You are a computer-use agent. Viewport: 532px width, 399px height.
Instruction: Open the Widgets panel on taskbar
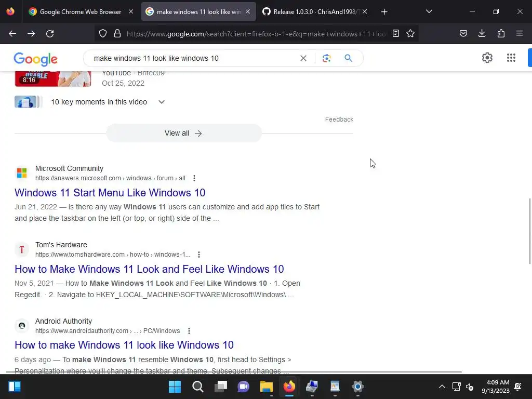tap(15, 387)
